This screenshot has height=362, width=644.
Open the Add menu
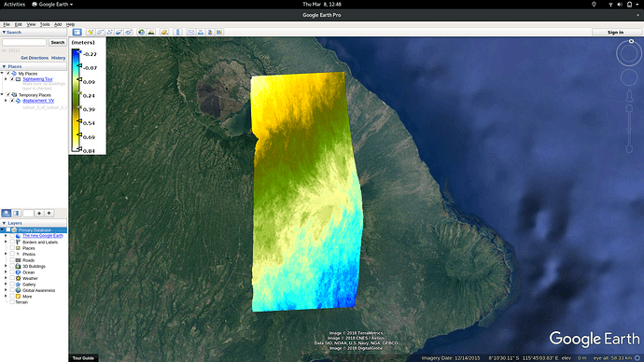[58, 24]
